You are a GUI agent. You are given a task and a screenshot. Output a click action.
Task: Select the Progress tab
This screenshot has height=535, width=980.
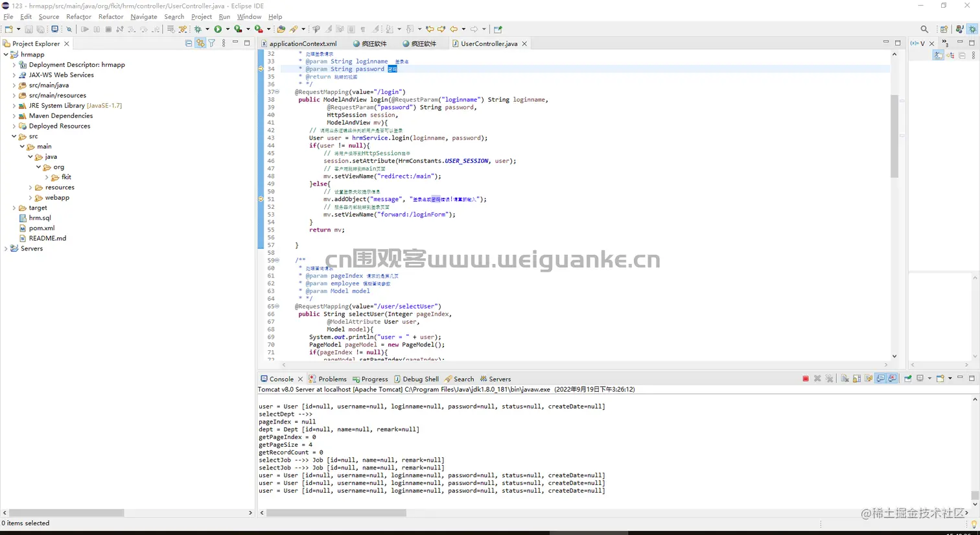click(x=370, y=379)
